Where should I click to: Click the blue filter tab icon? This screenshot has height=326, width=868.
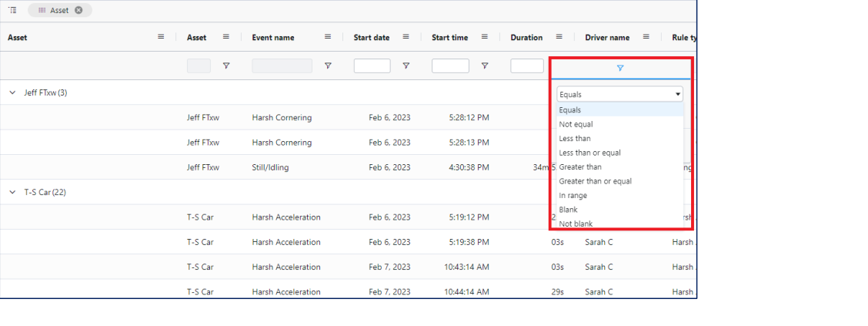tap(620, 69)
